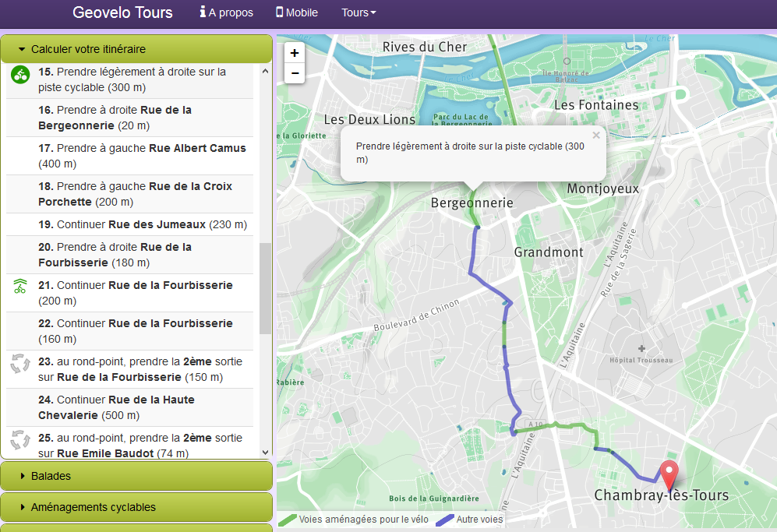Click the scroll down arrow of directions list
The width and height of the screenshot is (777, 532).
pyautogui.click(x=266, y=452)
